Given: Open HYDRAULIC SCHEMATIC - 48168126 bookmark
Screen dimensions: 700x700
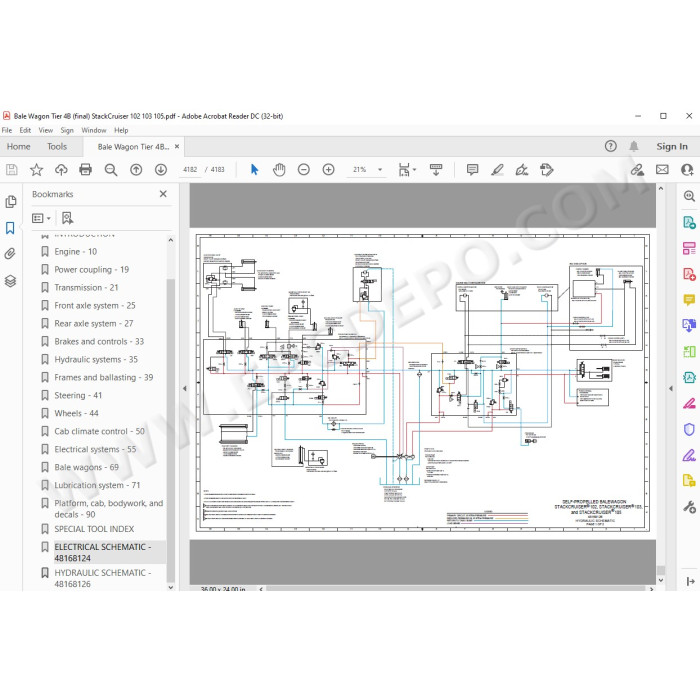Looking at the screenshot, I should pos(103,578).
